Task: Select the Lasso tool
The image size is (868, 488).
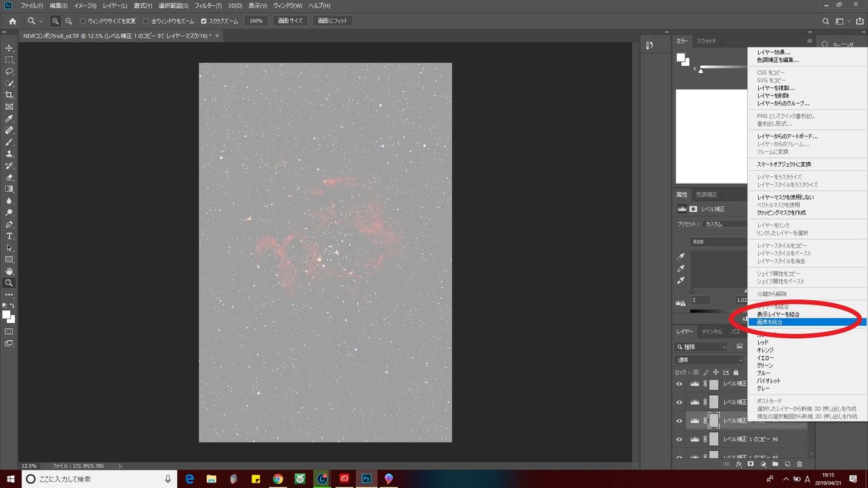Action: (x=9, y=71)
